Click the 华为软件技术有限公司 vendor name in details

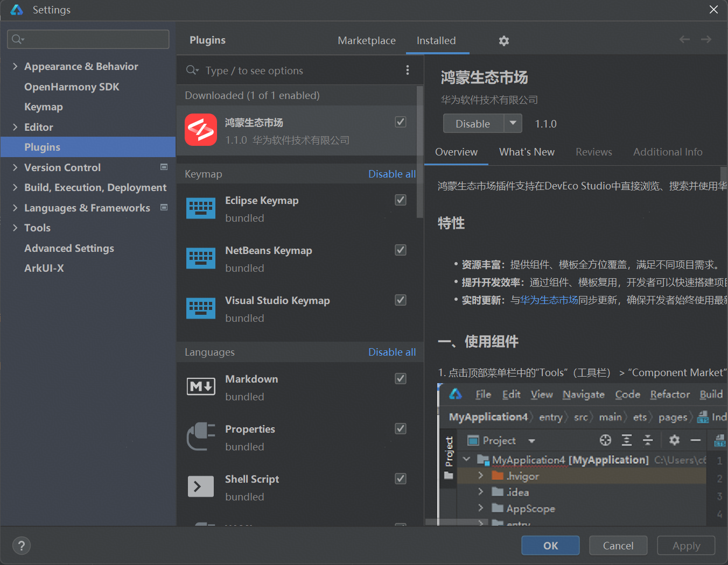[x=489, y=100]
